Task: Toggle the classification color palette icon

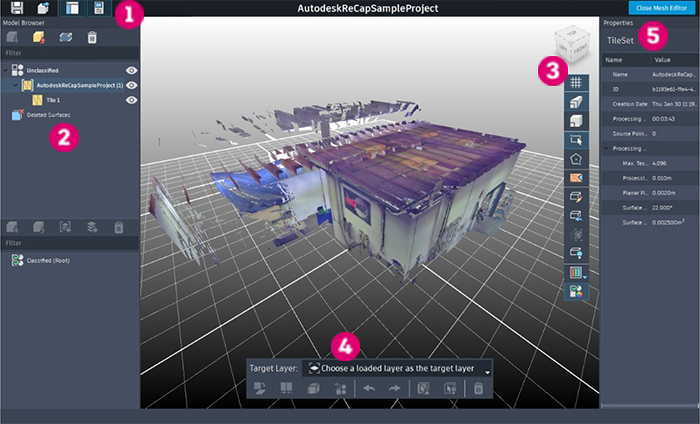Action: pos(576,291)
